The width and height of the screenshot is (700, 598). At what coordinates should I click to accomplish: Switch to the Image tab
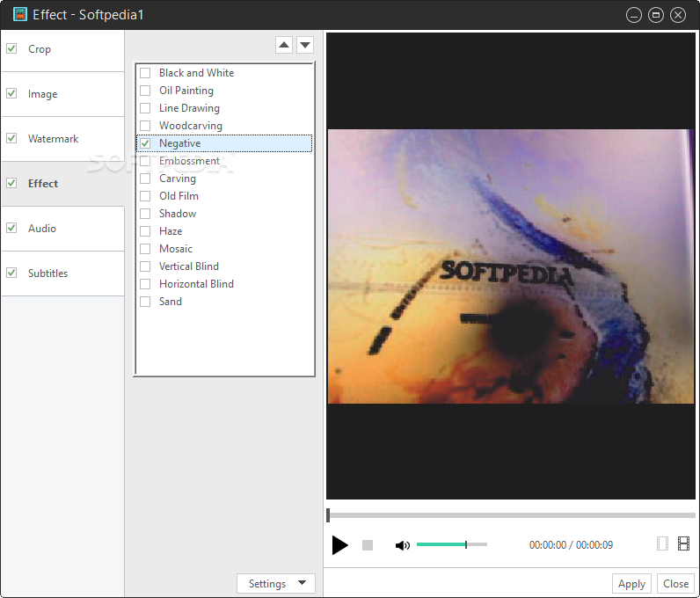63,94
